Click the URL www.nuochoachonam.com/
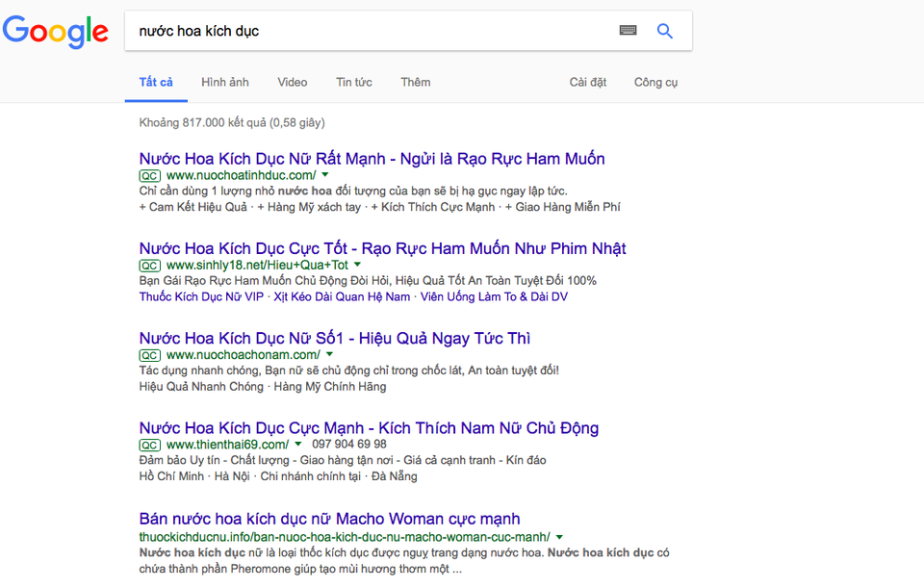Screen dimensions: 924x588 point(244,355)
